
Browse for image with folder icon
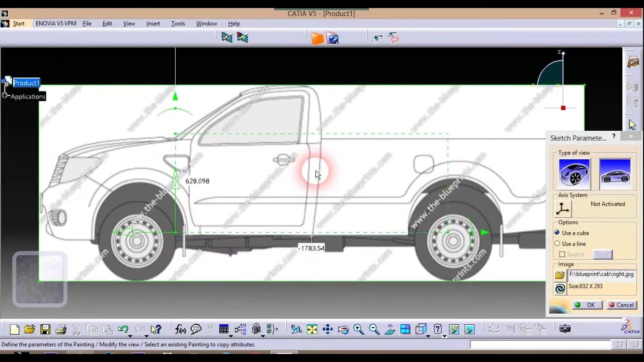tap(560, 276)
